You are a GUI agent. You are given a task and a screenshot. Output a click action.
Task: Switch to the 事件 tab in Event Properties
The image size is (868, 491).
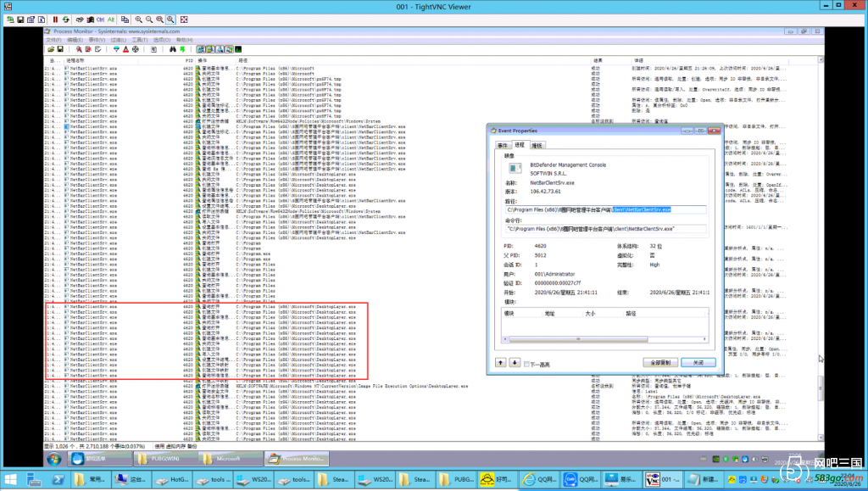pyautogui.click(x=503, y=146)
